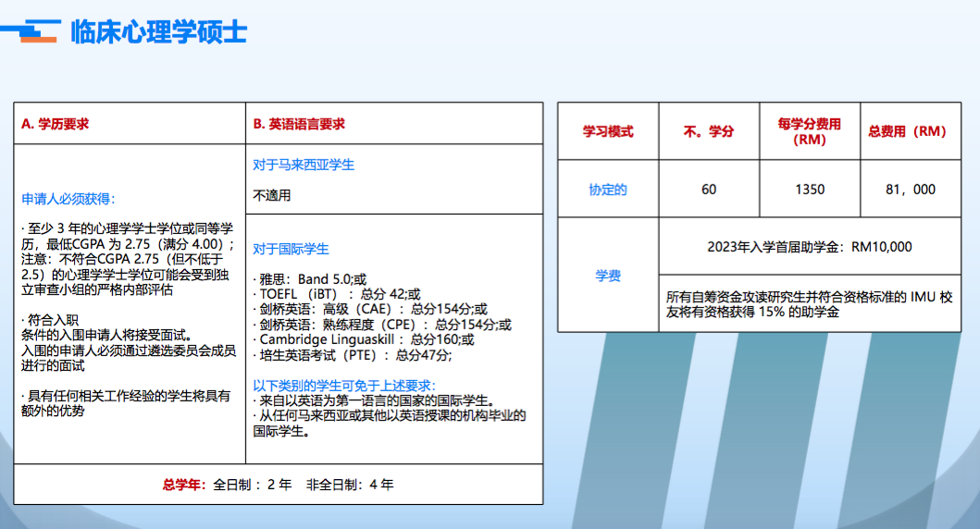980x529 pixels.
Task: Click the 对于国际学生 heading
Action: tap(291, 249)
